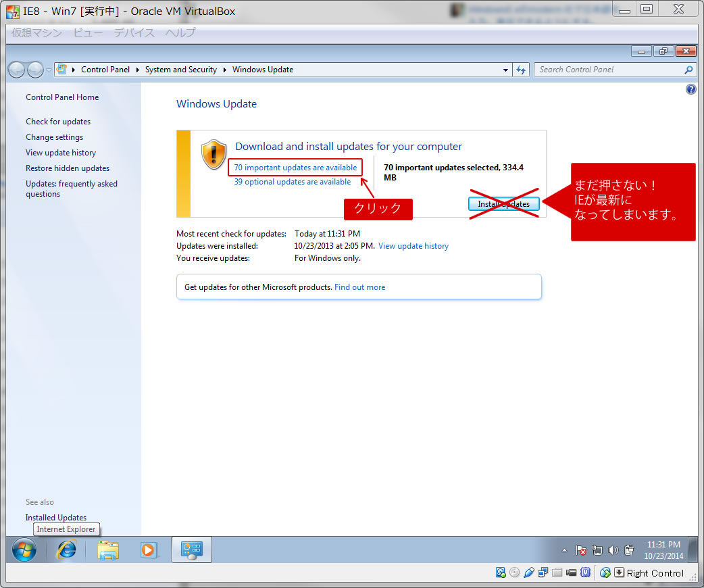Minimize the Windows Update window
The image size is (704, 588).
click(641, 51)
